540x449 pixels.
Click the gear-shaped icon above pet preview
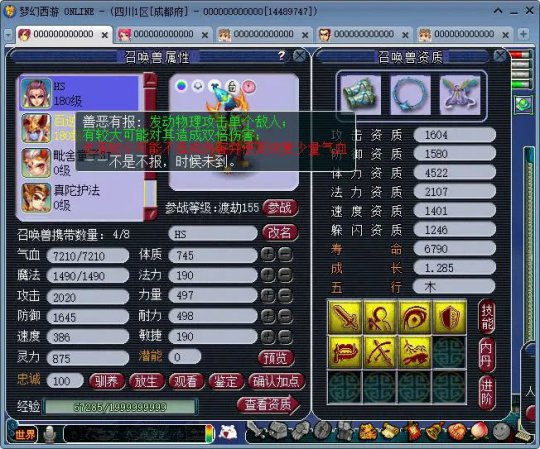[x=198, y=86]
